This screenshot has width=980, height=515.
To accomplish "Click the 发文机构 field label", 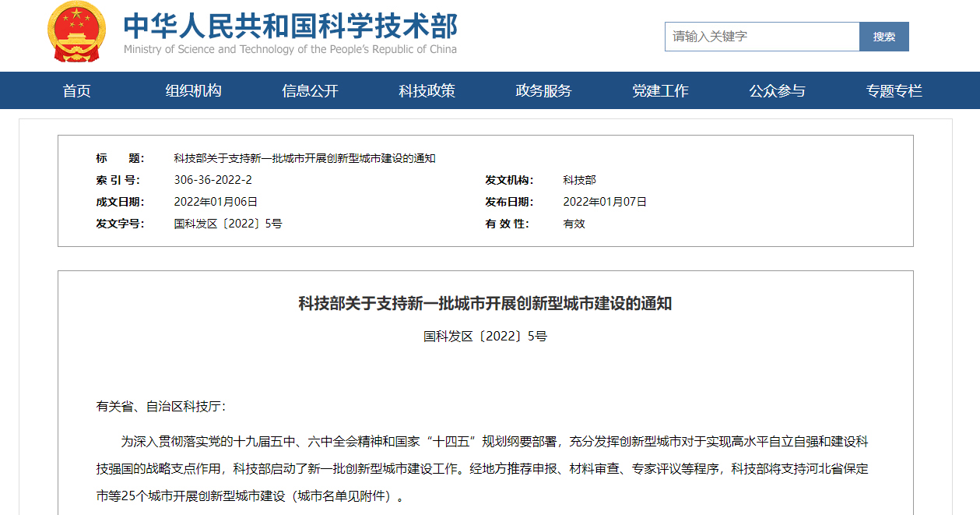I will click(x=509, y=180).
